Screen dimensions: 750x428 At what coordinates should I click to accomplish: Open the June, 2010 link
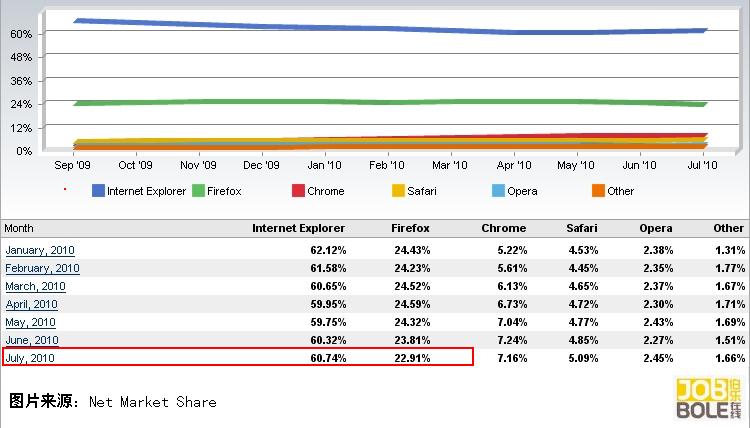32,340
